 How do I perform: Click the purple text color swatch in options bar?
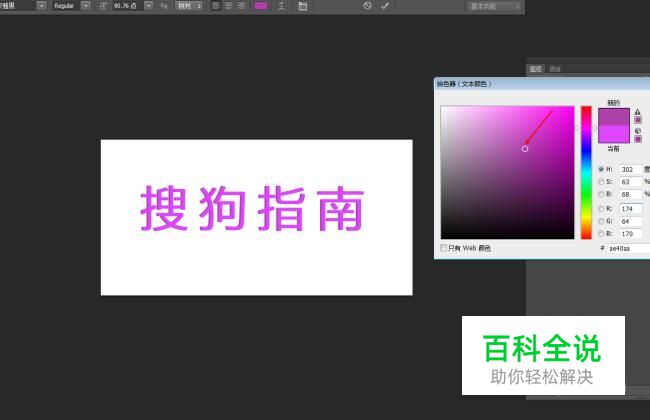point(261,6)
